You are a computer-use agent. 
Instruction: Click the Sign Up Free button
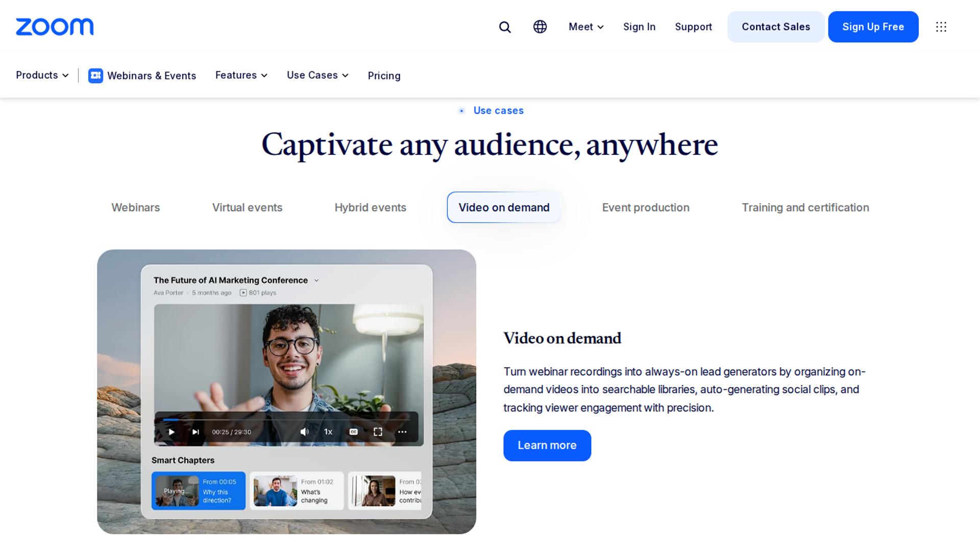click(873, 27)
